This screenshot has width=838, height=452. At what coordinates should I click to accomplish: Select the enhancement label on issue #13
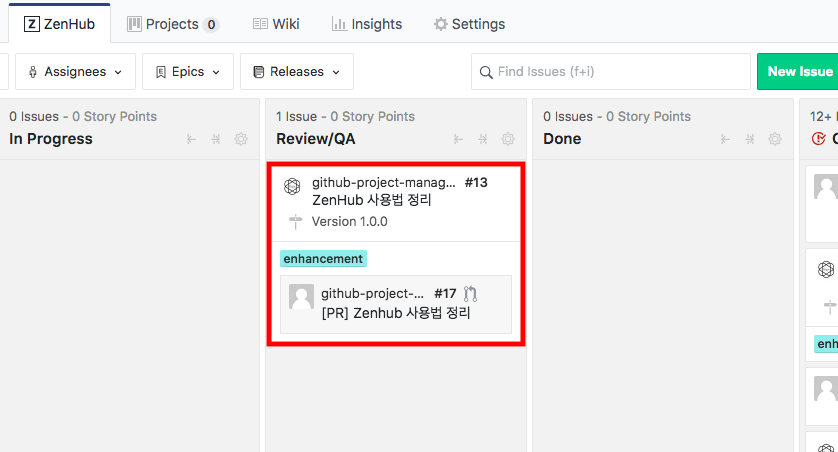[x=323, y=259]
